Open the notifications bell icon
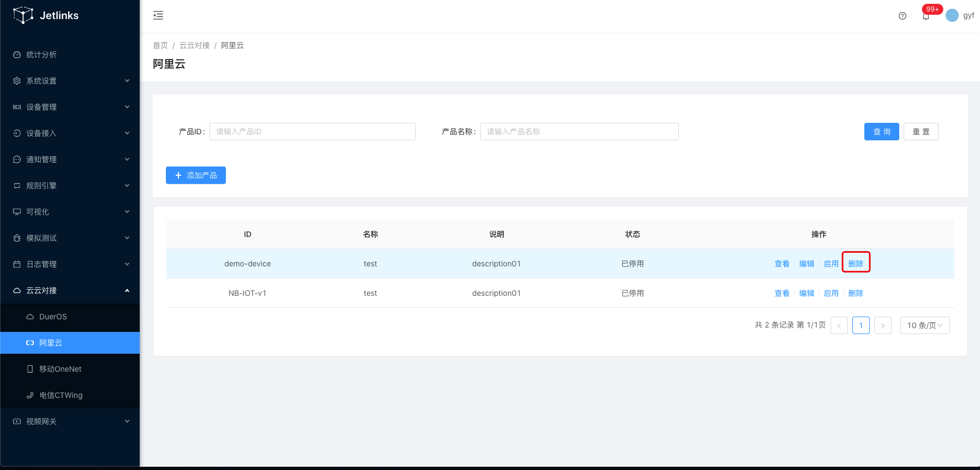Image resolution: width=980 pixels, height=470 pixels. pyautogui.click(x=926, y=16)
